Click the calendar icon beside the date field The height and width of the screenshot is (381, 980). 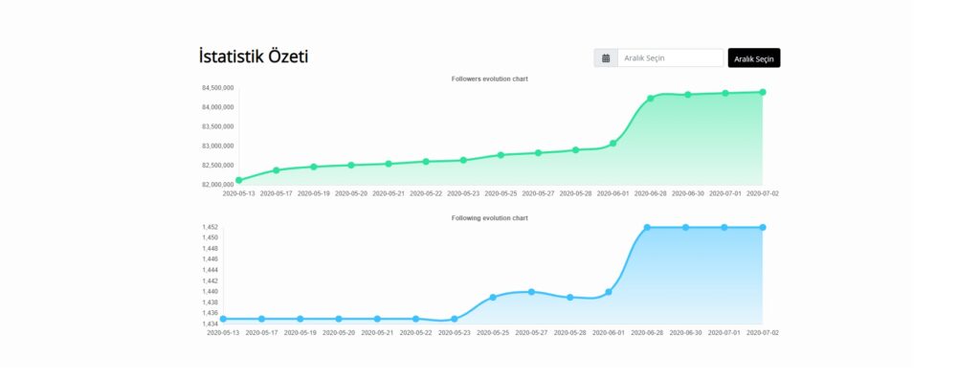coord(606,58)
